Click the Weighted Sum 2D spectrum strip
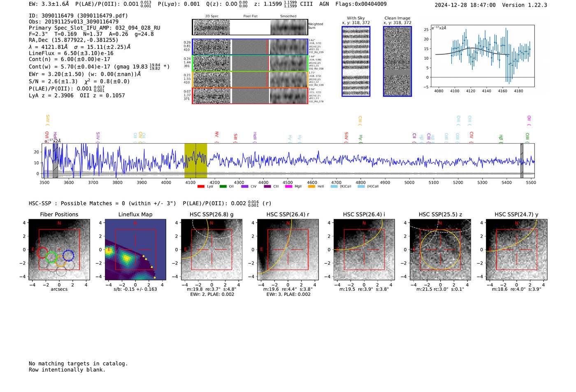The image size is (576, 392). pyautogui.click(x=250, y=27)
